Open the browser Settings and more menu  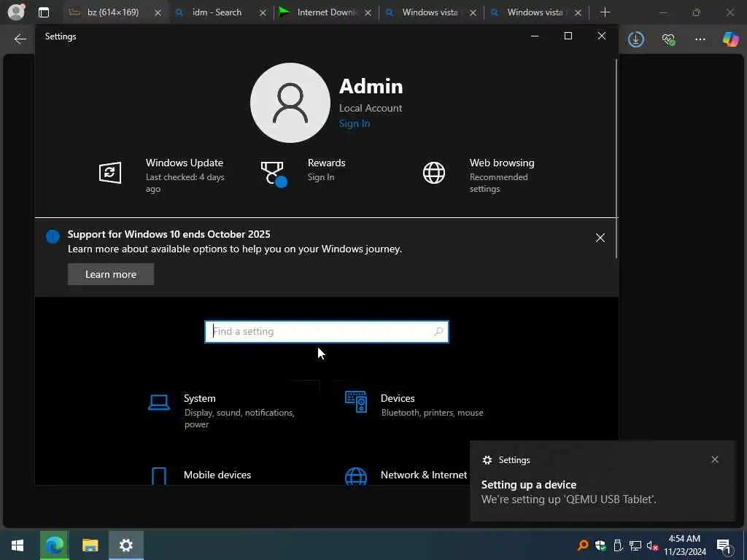700,39
